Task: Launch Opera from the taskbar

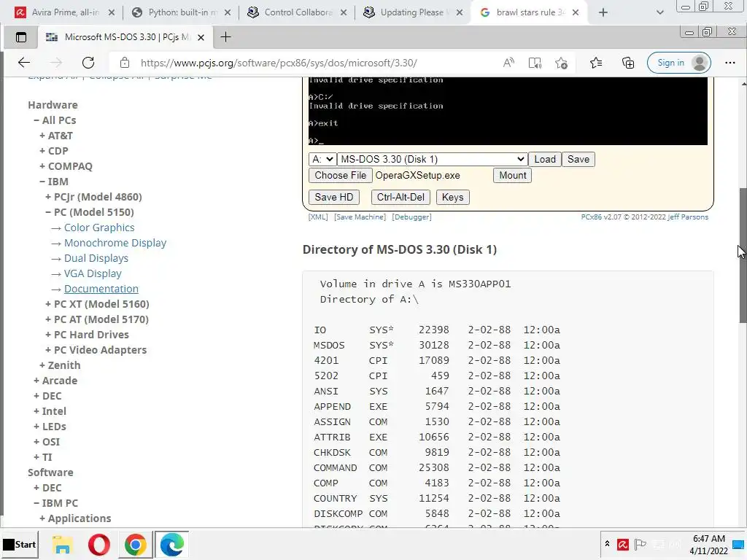Action: click(99, 544)
